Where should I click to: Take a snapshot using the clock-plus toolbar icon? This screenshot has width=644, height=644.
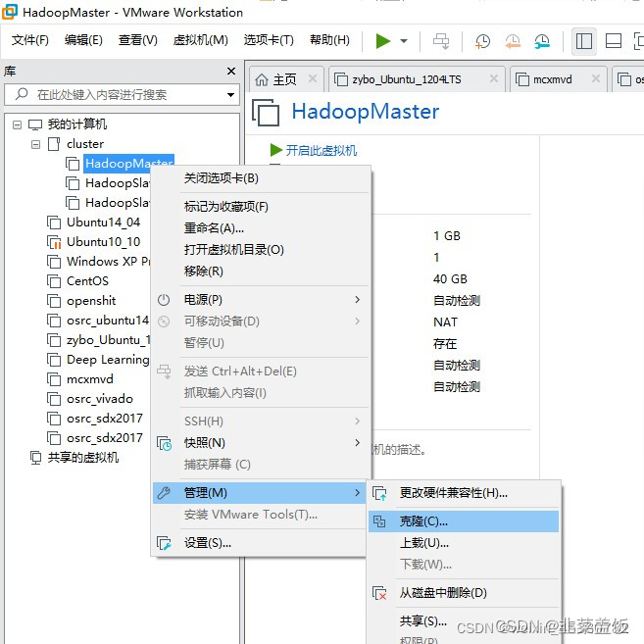(x=482, y=41)
